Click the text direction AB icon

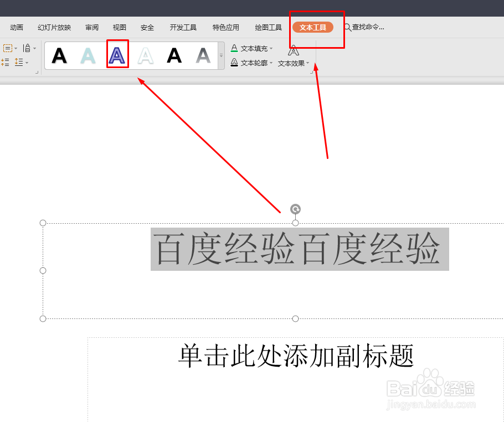coord(27,48)
